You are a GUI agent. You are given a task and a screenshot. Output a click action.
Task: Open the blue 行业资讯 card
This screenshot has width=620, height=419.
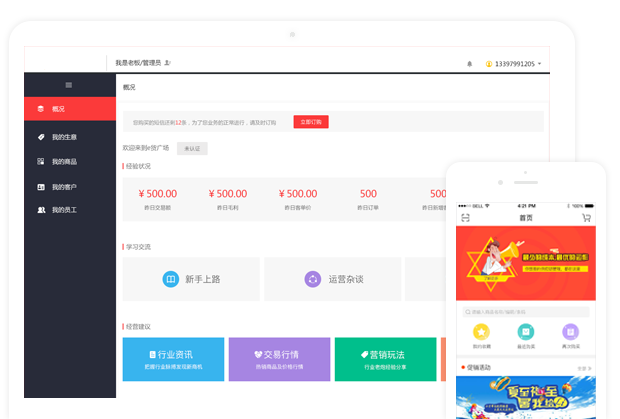pos(172,359)
